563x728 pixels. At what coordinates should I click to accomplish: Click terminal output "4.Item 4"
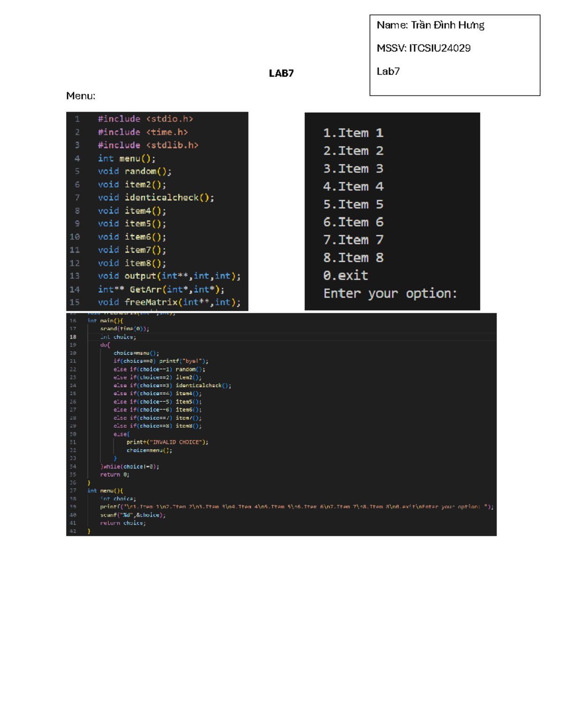pyautogui.click(x=353, y=187)
